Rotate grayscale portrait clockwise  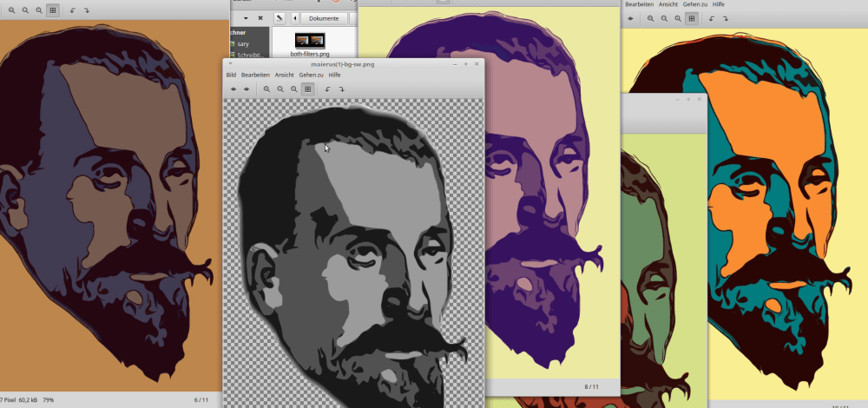tap(341, 89)
